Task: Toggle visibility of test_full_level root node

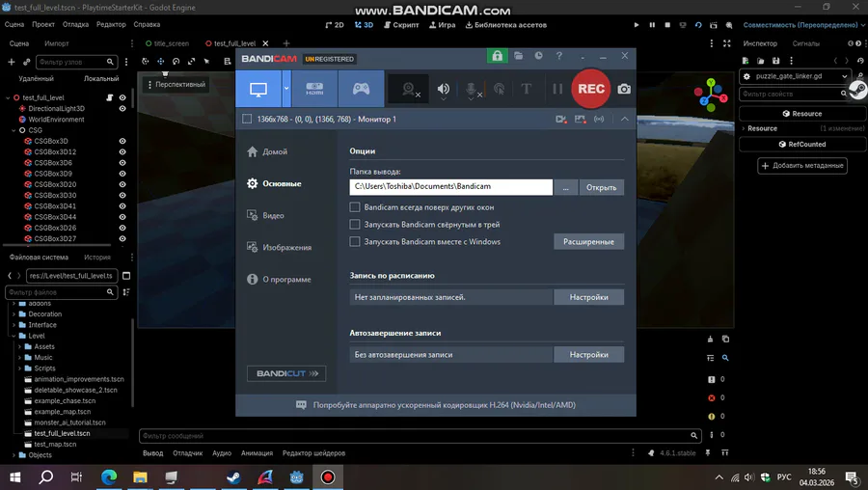Action: (122, 97)
